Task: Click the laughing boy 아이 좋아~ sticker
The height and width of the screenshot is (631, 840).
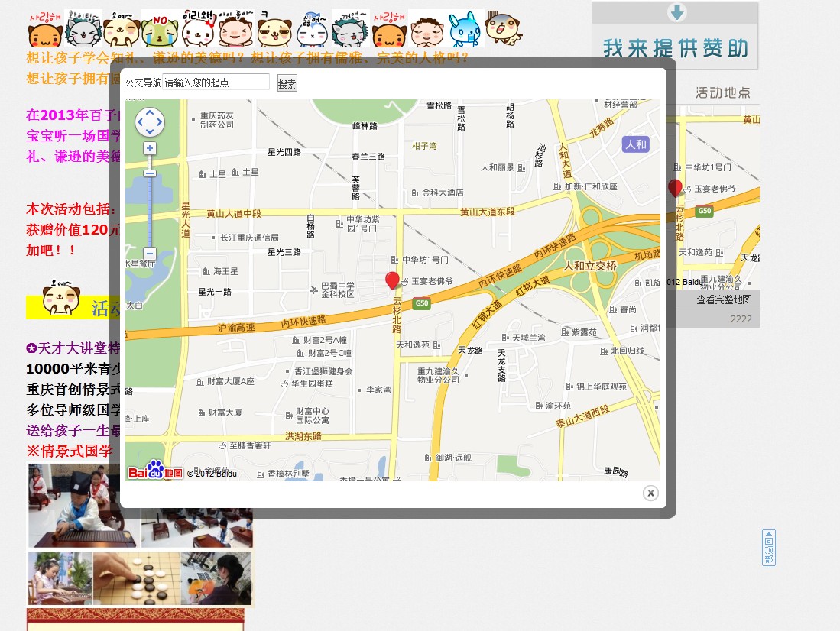Action: click(235, 30)
